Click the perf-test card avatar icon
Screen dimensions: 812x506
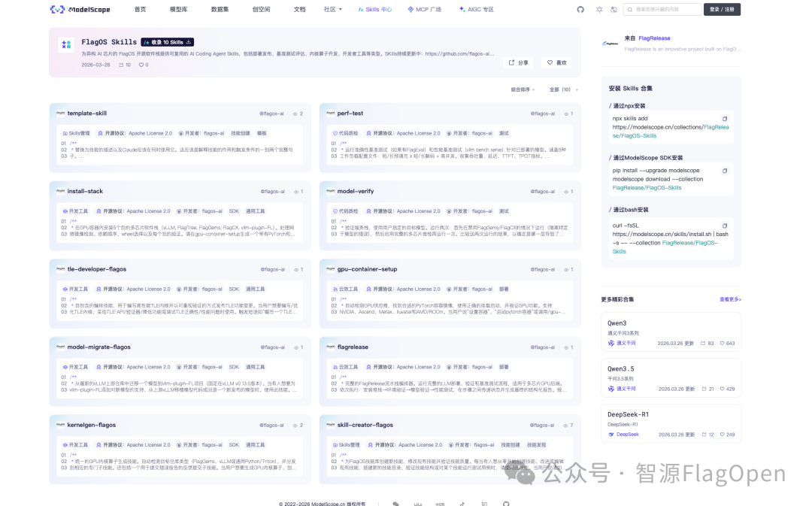330,113
